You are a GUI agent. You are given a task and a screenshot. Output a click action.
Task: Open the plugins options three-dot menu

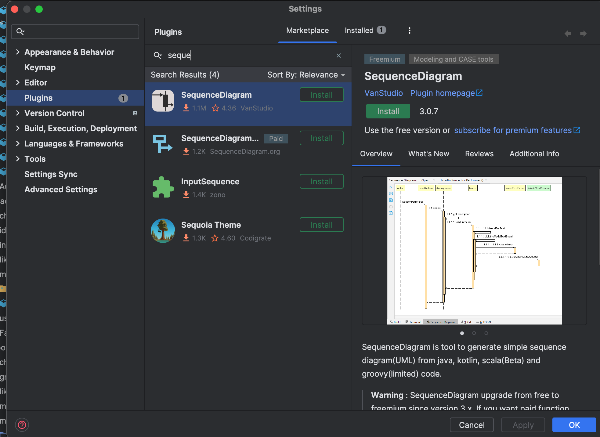pyautogui.click(x=409, y=31)
